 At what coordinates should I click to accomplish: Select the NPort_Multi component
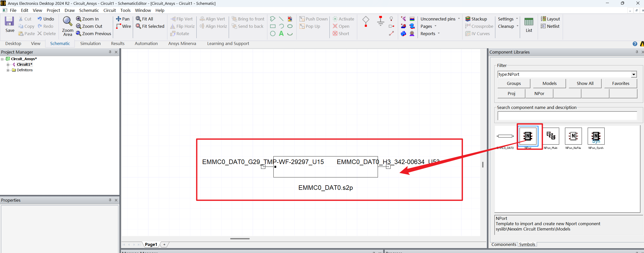tap(551, 138)
